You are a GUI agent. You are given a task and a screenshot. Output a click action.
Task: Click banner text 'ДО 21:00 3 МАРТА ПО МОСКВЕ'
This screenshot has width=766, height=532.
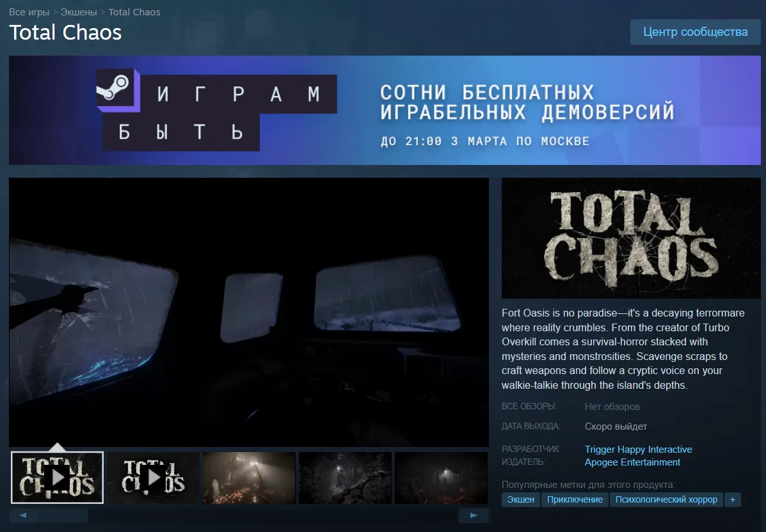tap(484, 141)
